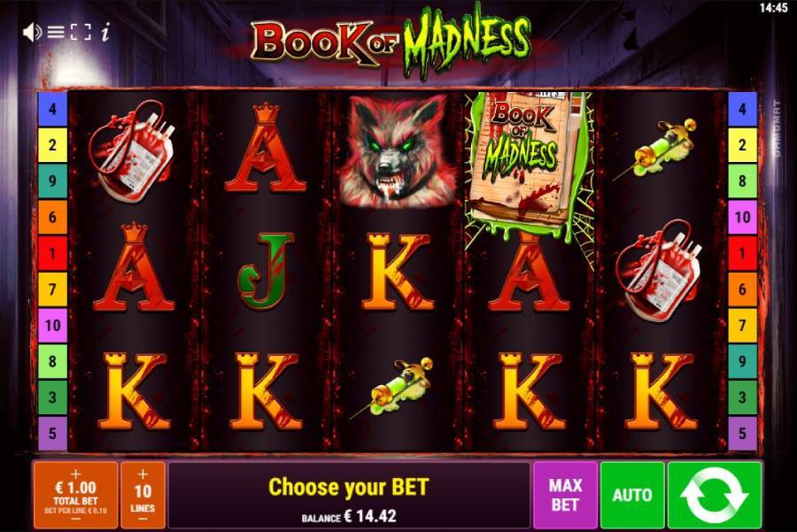Toggle fullscreen mode icon

pos(81,33)
